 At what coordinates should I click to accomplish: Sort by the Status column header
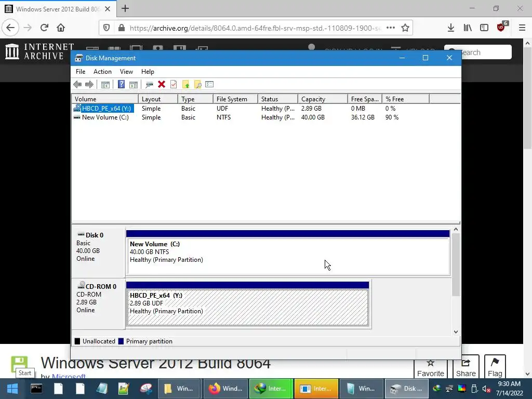click(278, 99)
